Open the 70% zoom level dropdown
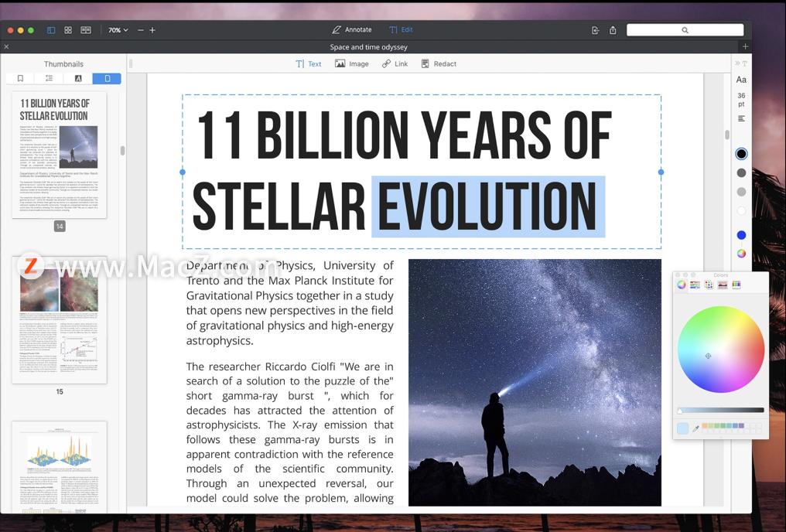This screenshot has width=786, height=532. point(118,30)
